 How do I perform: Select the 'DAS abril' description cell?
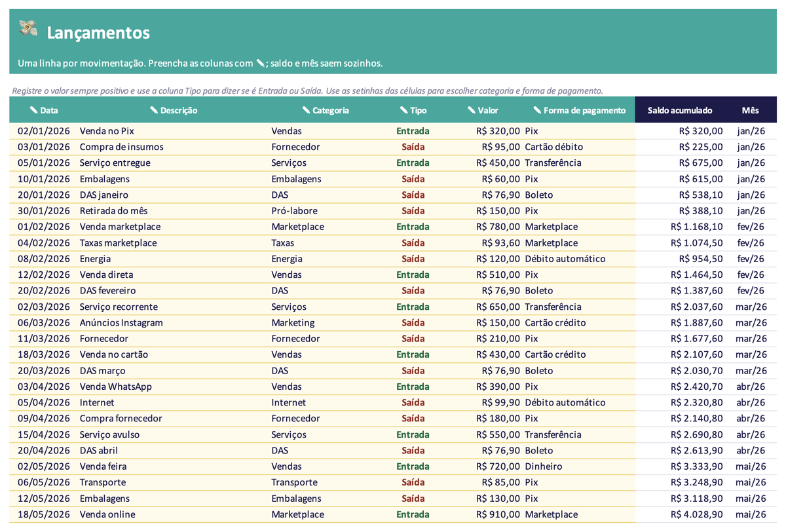tap(174, 450)
